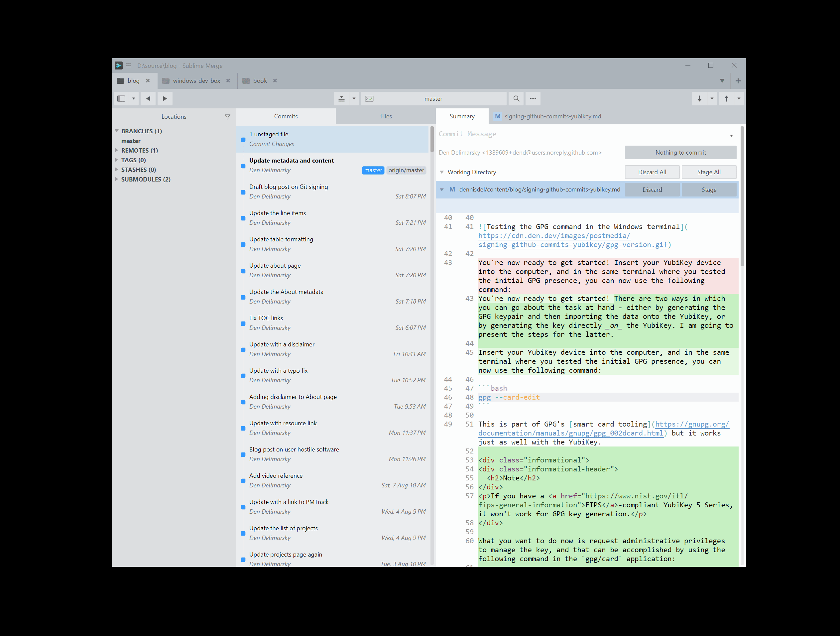The width and height of the screenshot is (840, 636).
Task: Click the navigate back arrow icon
Action: (x=148, y=98)
